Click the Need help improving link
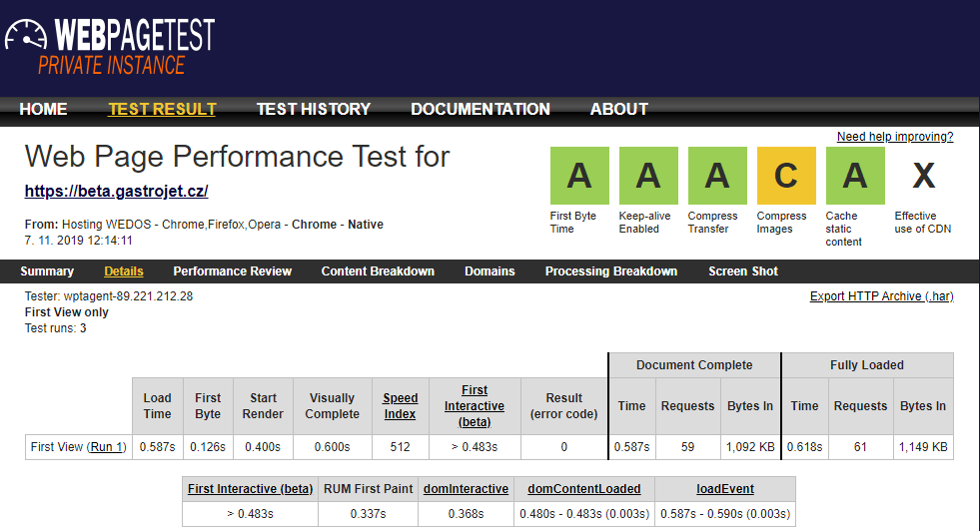The image size is (980, 531). click(x=894, y=137)
